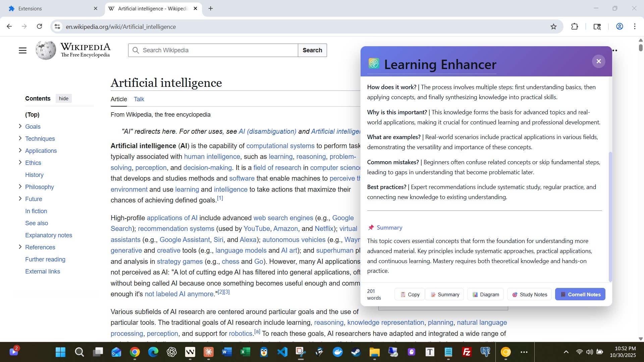Expand the Philosophy section in Contents
The width and height of the screenshot is (644, 362).
[x=20, y=187]
